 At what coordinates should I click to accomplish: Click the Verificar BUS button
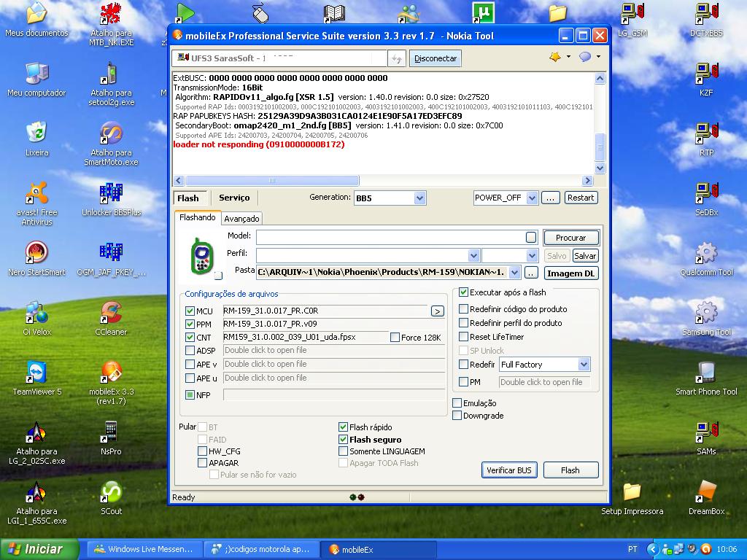(x=508, y=470)
